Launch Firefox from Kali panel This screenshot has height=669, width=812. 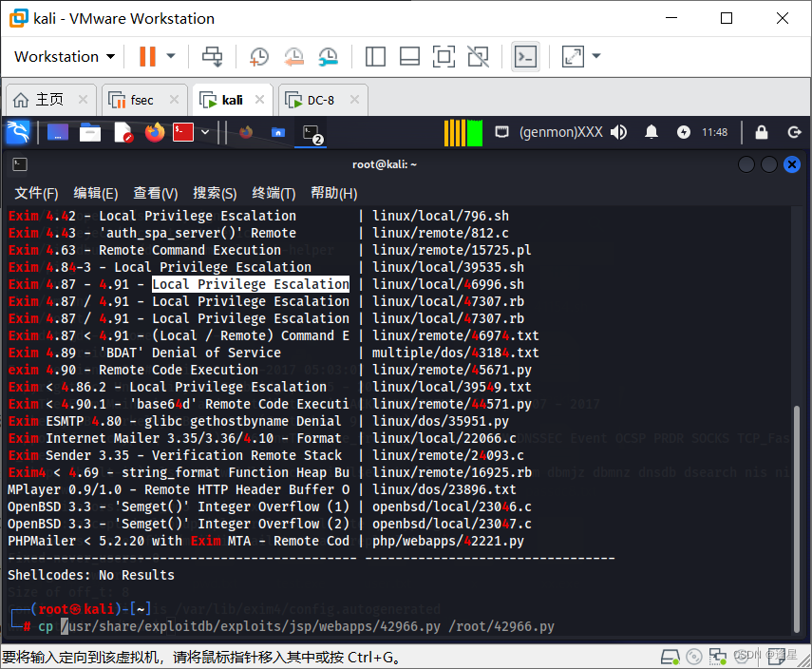154,132
